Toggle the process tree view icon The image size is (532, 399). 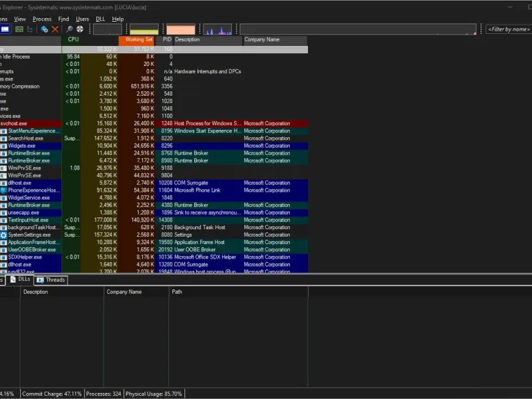click(x=30, y=29)
